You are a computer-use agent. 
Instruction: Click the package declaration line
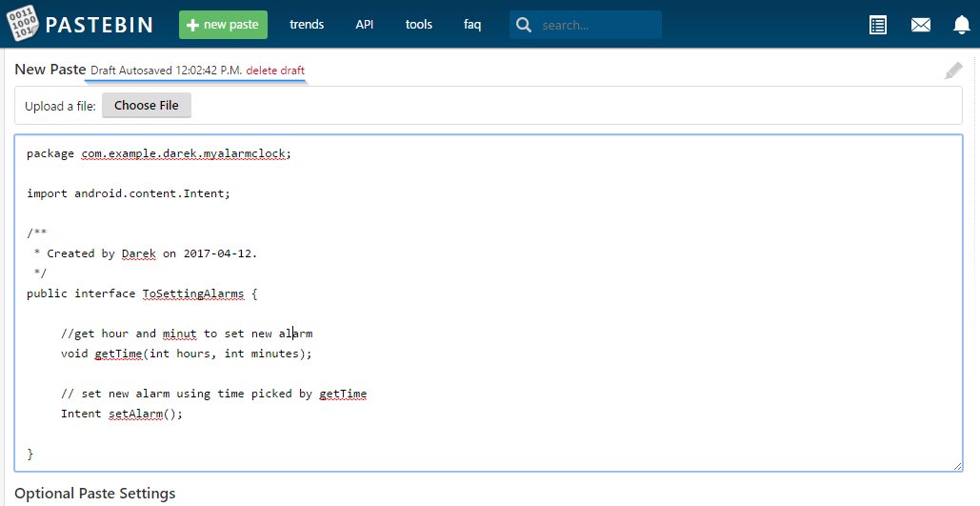pos(159,153)
